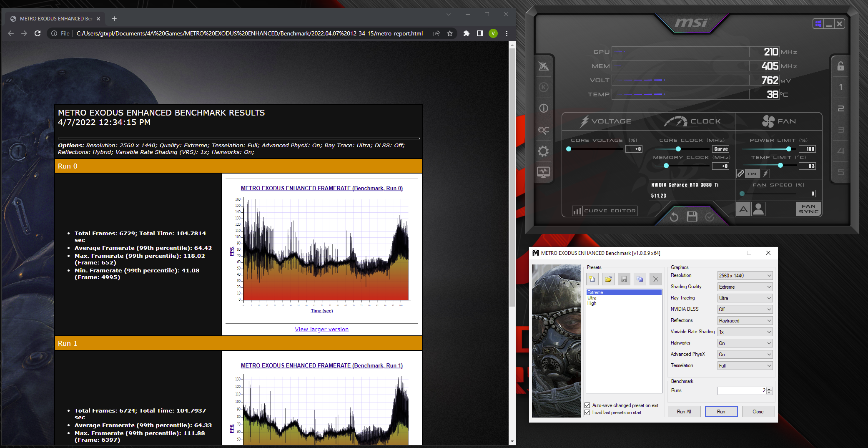Click the Run All button
The width and height of the screenshot is (868, 448).
pos(684,412)
